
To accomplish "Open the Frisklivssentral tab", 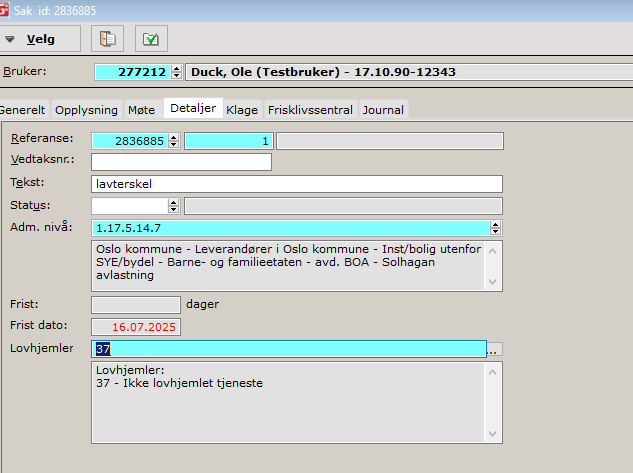I will (x=310, y=110).
